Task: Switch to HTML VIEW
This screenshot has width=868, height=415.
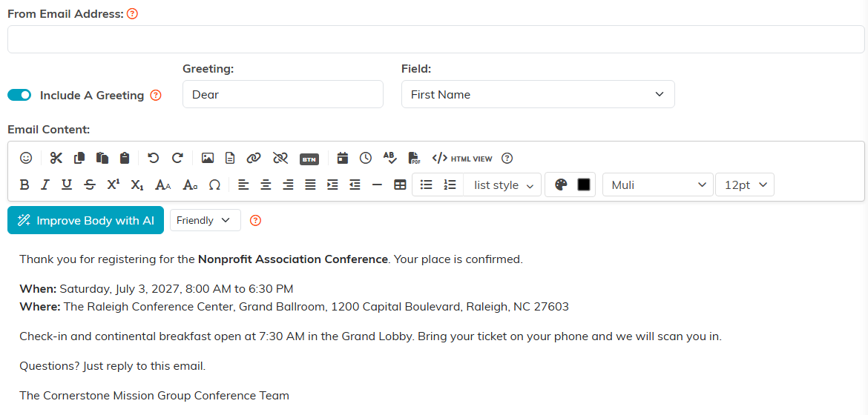Action: point(462,159)
